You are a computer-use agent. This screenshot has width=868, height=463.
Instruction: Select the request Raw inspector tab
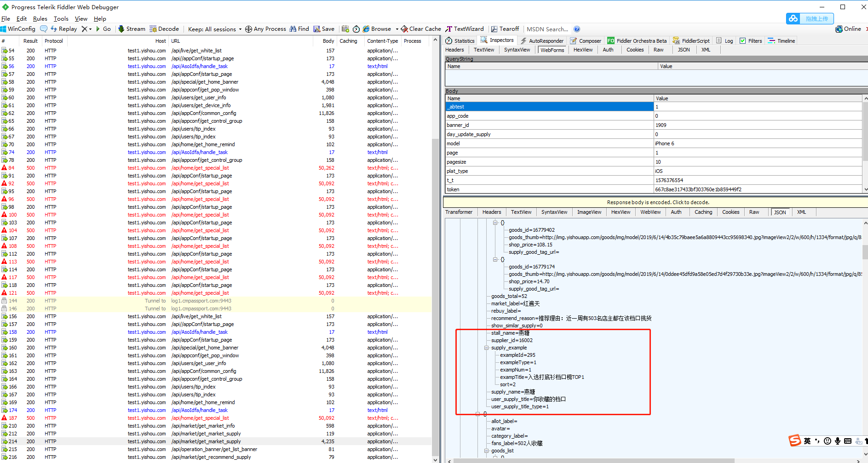click(659, 50)
